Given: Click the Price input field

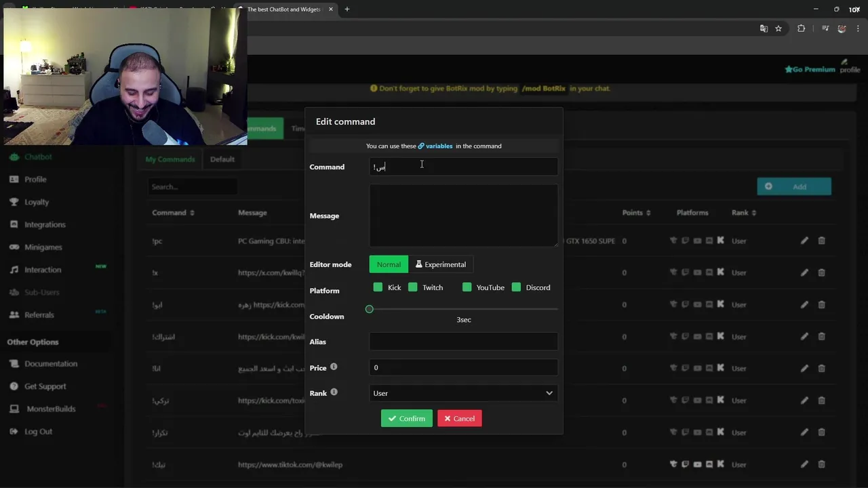Looking at the screenshot, I should [463, 367].
